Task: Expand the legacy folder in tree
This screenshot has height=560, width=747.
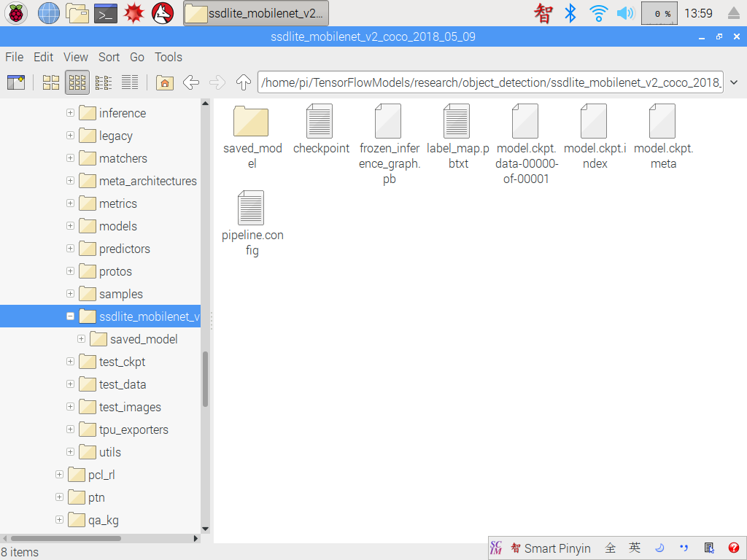Action: click(x=70, y=136)
